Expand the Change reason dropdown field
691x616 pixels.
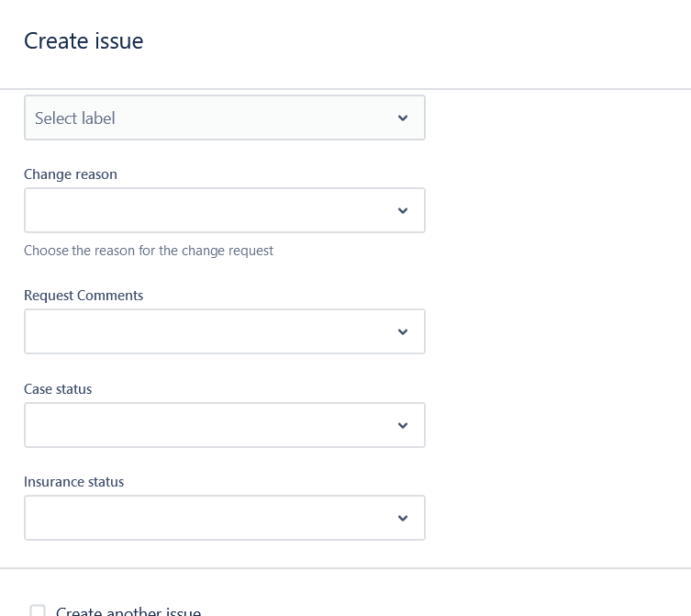tap(211, 211)
